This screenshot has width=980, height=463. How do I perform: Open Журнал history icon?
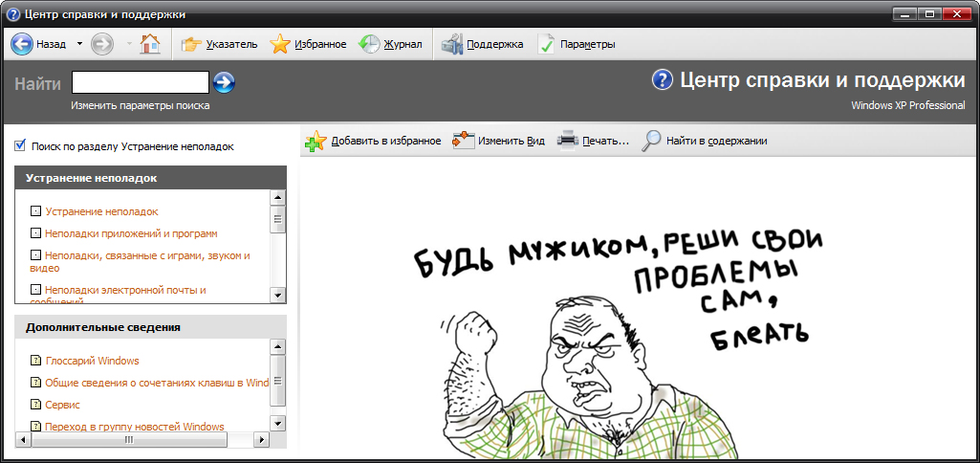pos(369,44)
